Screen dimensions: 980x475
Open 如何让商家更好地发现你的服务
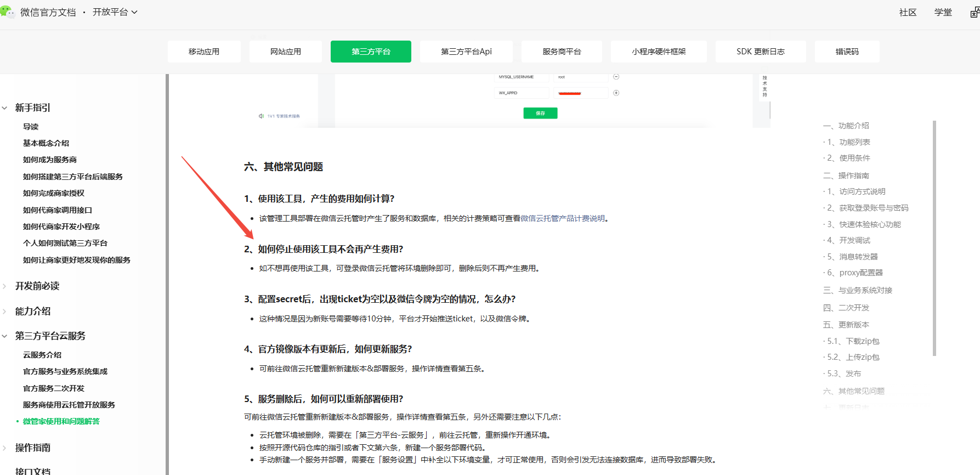pyautogui.click(x=77, y=260)
